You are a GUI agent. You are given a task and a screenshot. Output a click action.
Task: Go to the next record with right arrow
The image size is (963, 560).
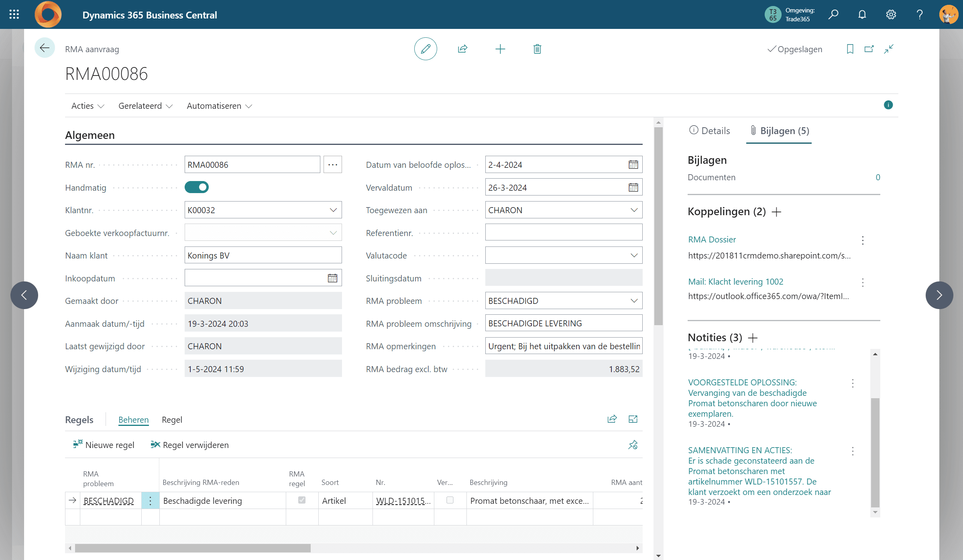939,295
